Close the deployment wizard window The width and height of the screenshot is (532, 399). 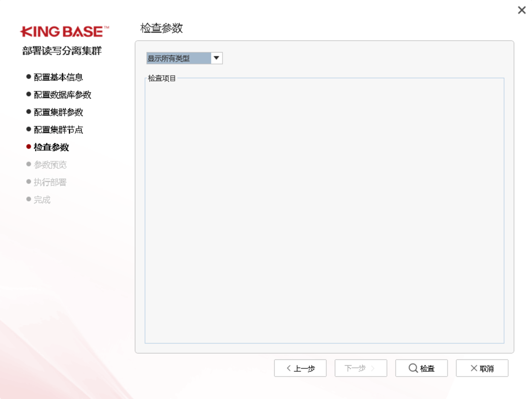(x=521, y=10)
